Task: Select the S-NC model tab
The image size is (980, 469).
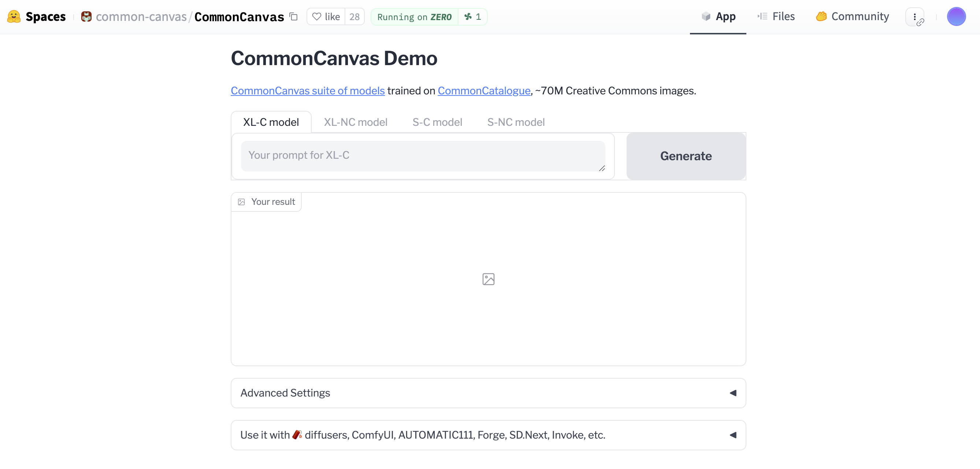Action: click(516, 122)
